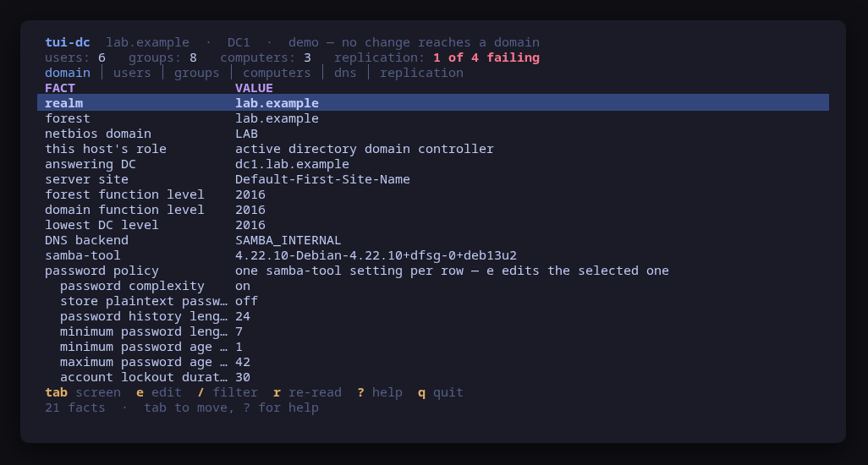
Task: Open the users tab
Action: tap(132, 73)
